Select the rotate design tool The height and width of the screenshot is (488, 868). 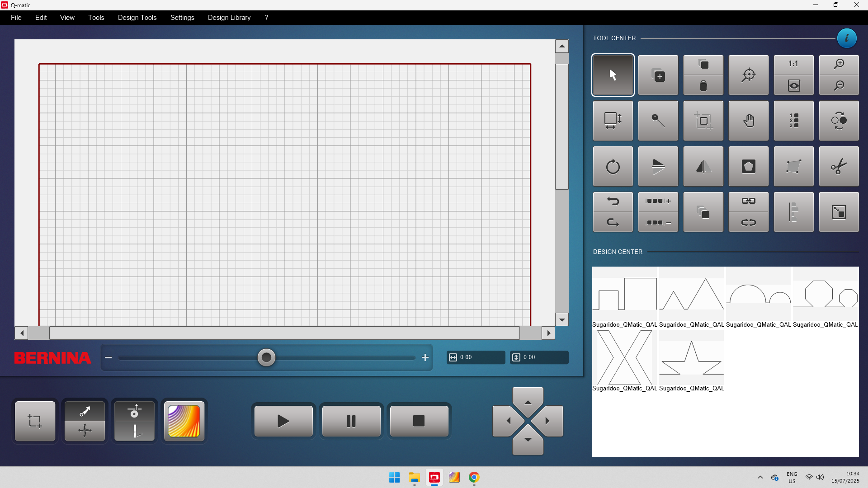pos(613,166)
